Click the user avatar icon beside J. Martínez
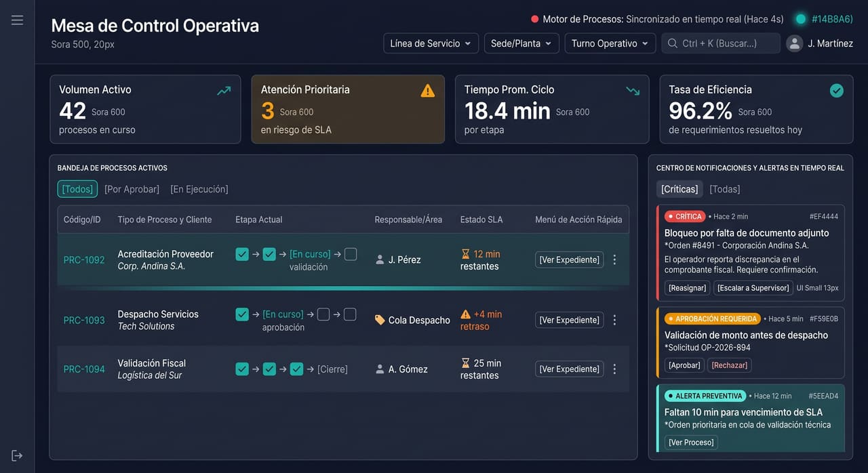868x473 pixels. pos(794,43)
